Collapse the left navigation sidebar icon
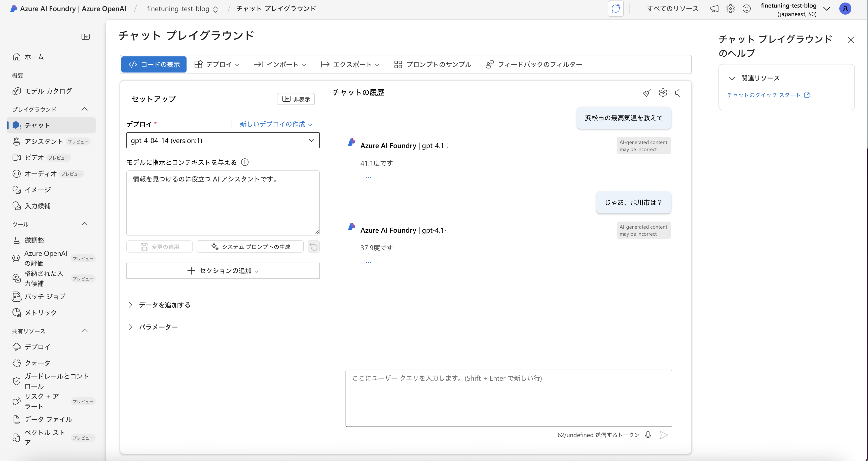 (x=86, y=37)
